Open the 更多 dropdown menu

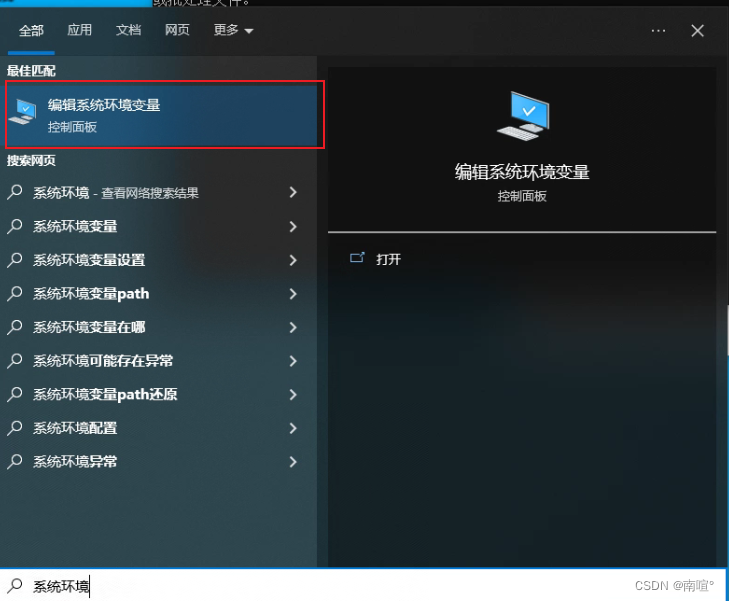(x=233, y=30)
